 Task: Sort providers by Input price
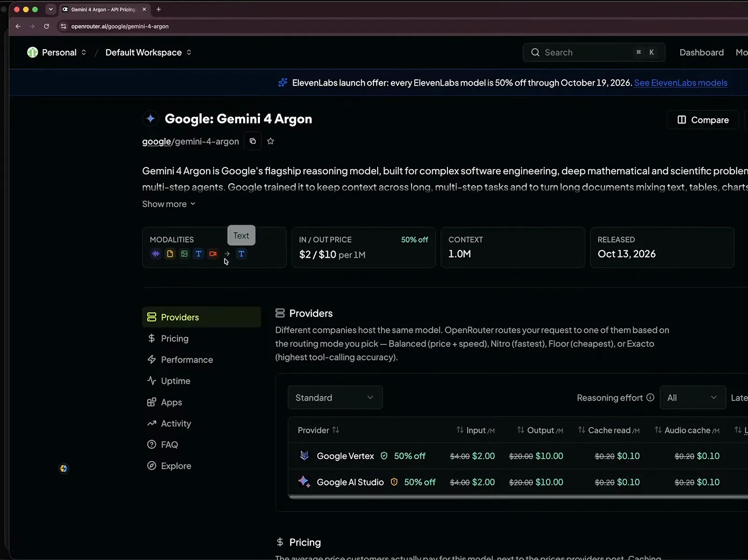475,430
